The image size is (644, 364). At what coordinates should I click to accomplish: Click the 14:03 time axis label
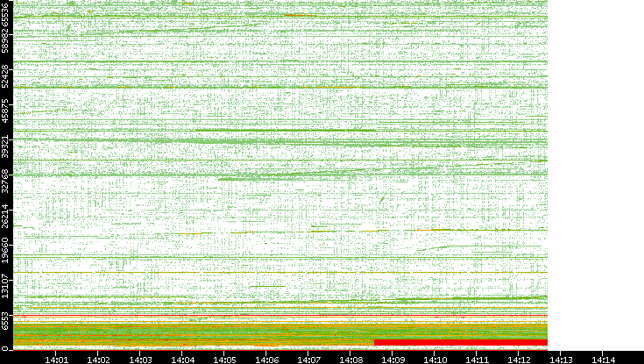click(x=140, y=360)
